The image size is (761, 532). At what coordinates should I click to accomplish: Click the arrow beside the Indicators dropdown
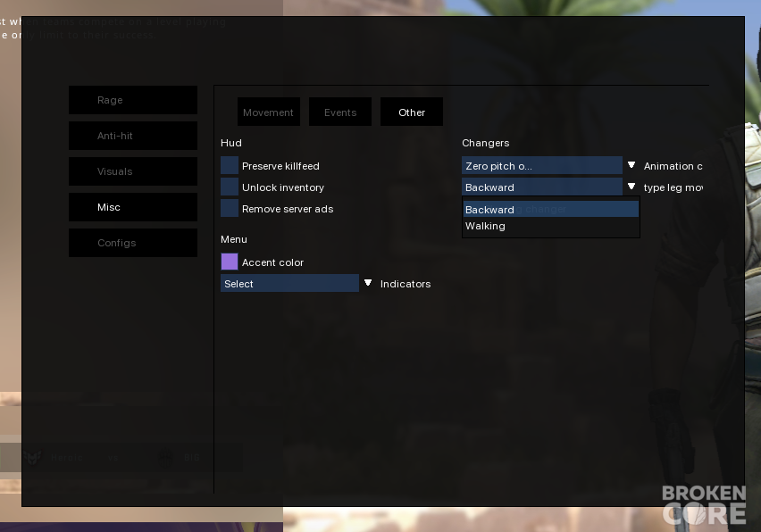point(368,283)
